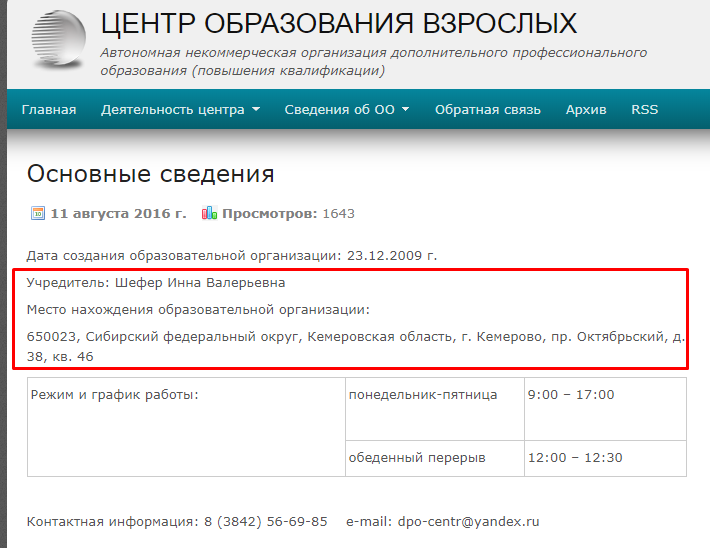Click the calendar icon beside the date
The width and height of the screenshot is (710, 548).
[x=37, y=213]
